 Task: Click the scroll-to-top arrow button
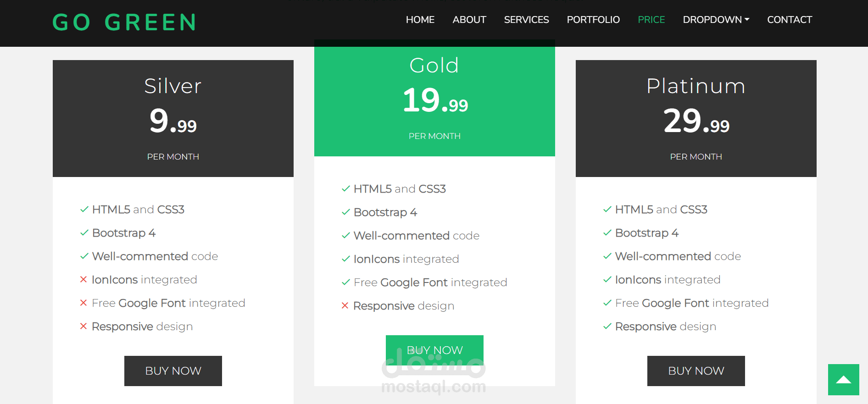tap(843, 380)
